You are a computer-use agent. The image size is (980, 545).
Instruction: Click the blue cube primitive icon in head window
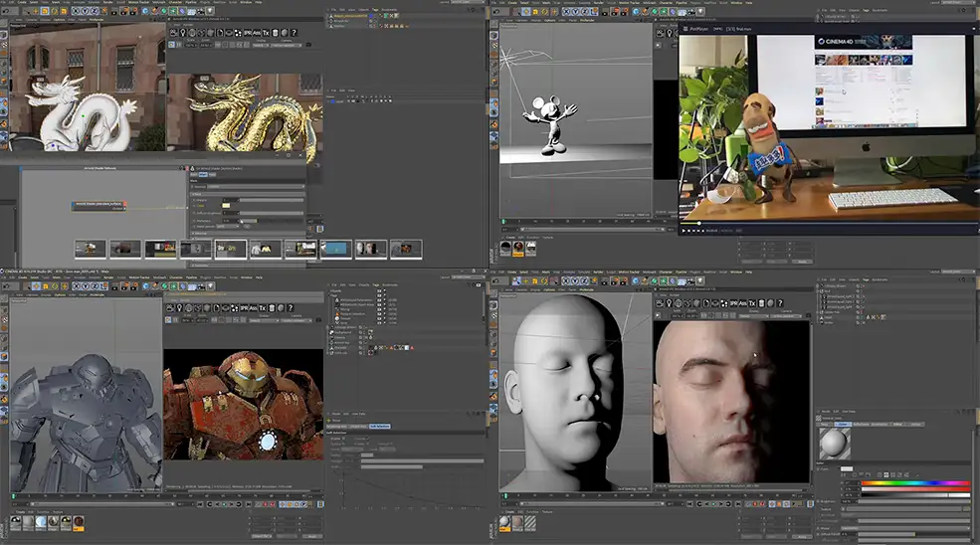click(636, 281)
